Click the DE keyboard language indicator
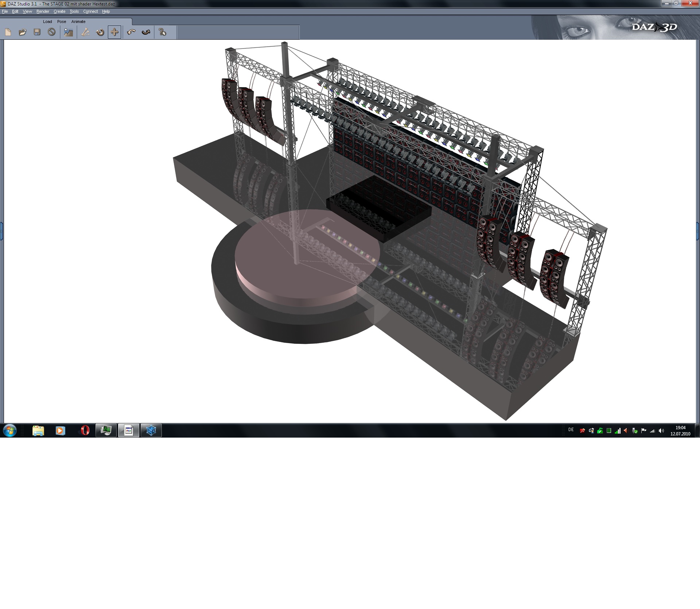This screenshot has width=700, height=609. point(571,430)
